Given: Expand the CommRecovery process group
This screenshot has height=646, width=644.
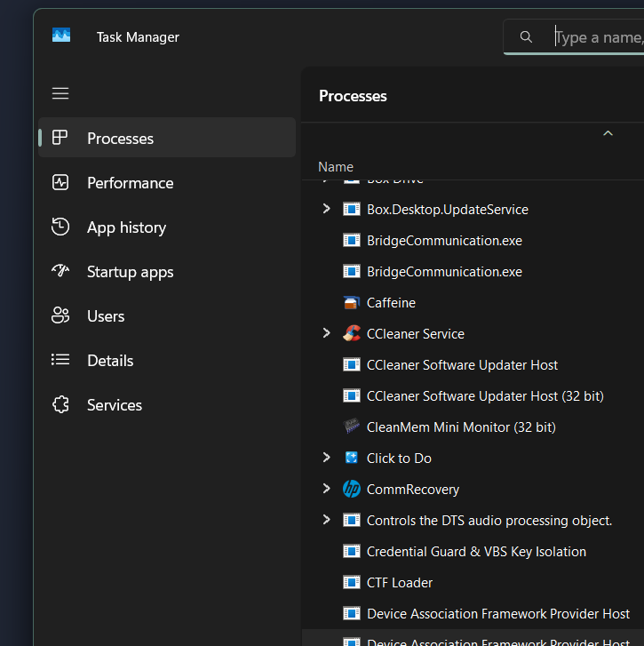Looking at the screenshot, I should coord(327,488).
